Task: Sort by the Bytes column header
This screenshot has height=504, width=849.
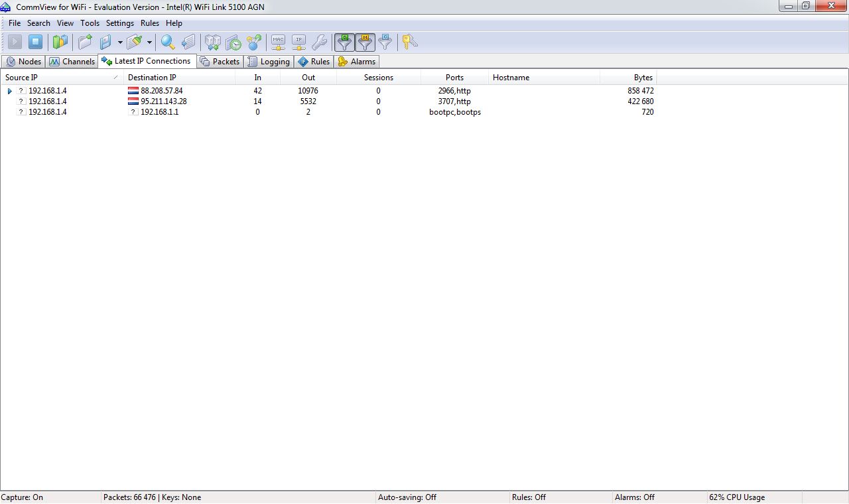Action: [x=628, y=78]
